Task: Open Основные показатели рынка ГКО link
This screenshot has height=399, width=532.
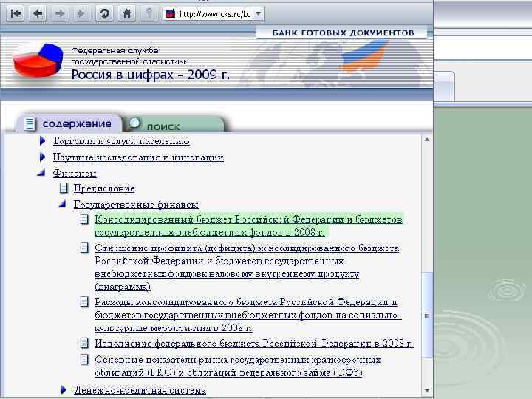Action: (237, 366)
